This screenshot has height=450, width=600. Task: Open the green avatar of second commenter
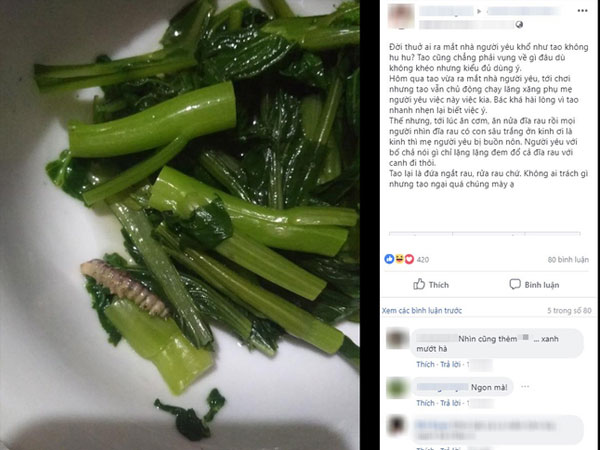(x=397, y=388)
